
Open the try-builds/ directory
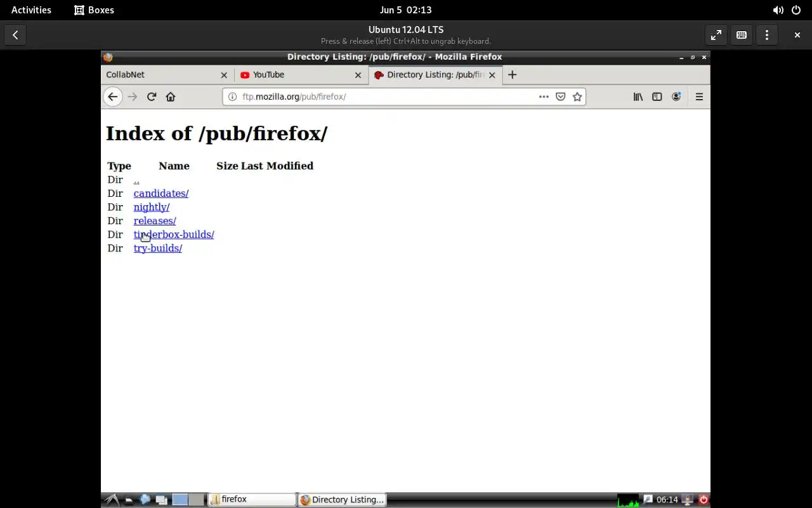click(x=157, y=248)
